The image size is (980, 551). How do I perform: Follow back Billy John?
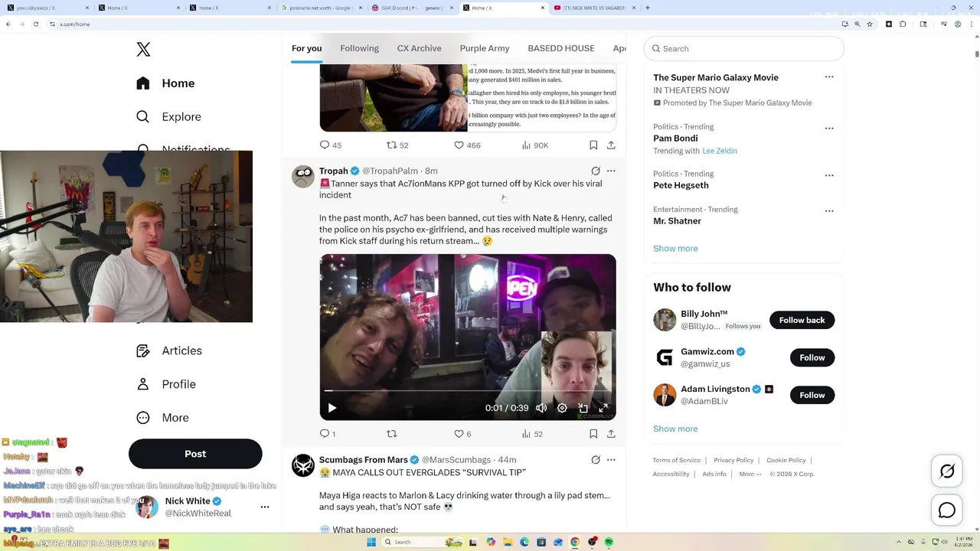[802, 320]
